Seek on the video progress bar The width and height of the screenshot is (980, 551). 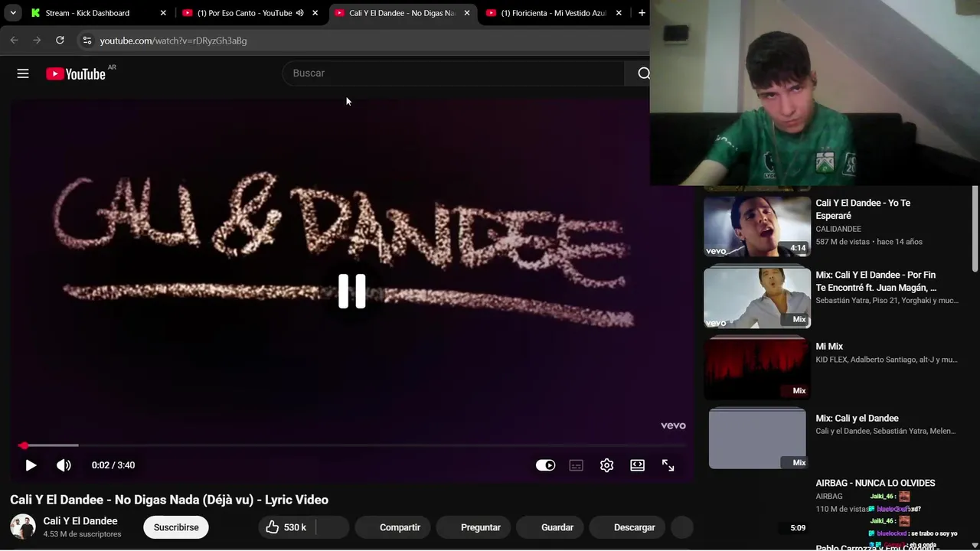[x=352, y=445]
